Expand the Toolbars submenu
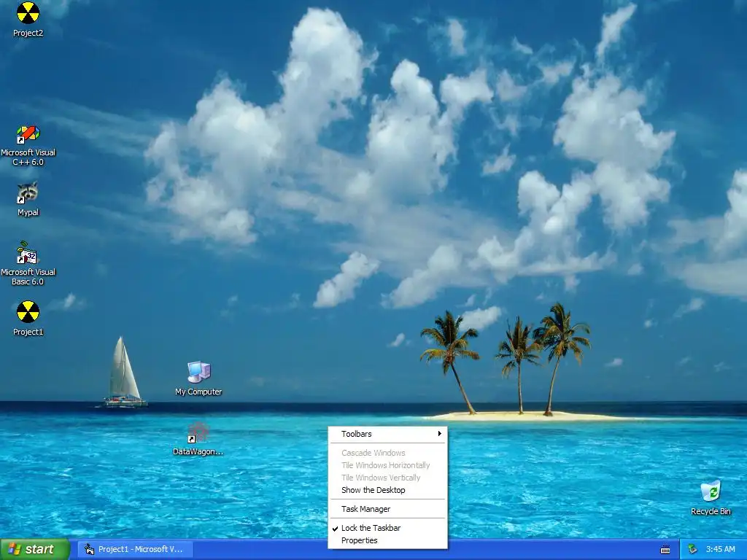747x560 pixels. [x=388, y=434]
